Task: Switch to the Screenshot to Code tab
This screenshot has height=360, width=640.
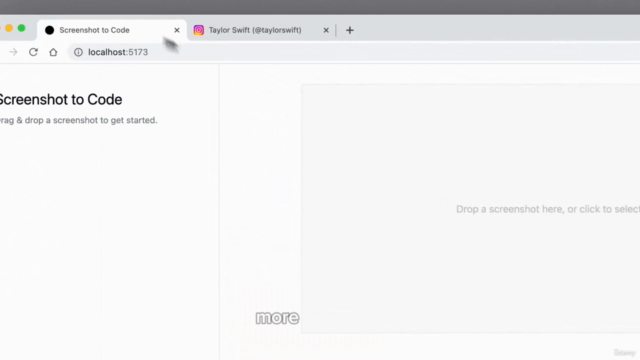Action: [111, 30]
